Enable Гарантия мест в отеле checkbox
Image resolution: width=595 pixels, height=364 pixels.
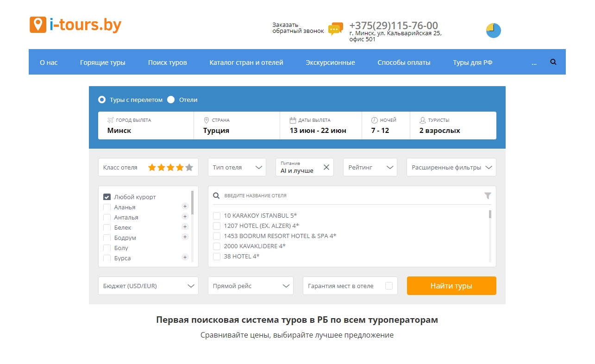pos(389,286)
